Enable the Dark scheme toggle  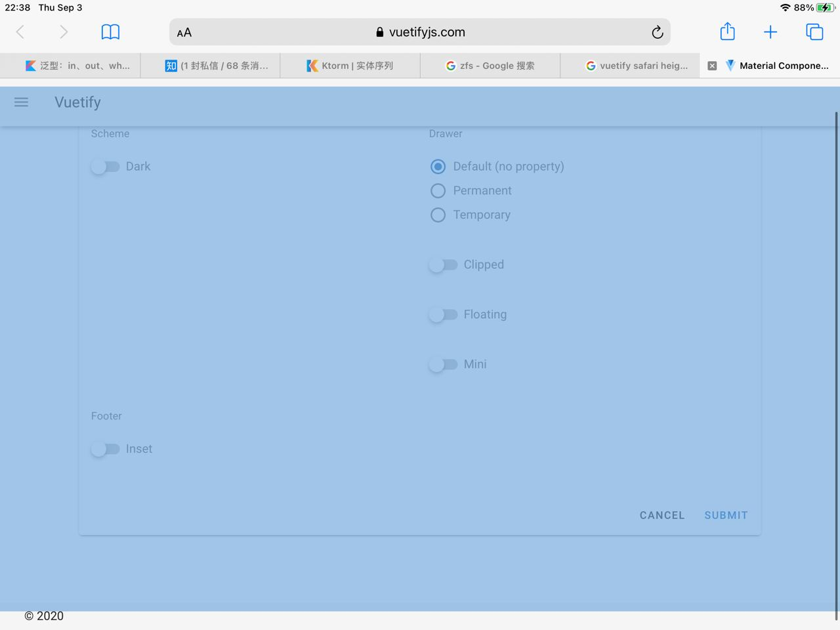click(105, 167)
